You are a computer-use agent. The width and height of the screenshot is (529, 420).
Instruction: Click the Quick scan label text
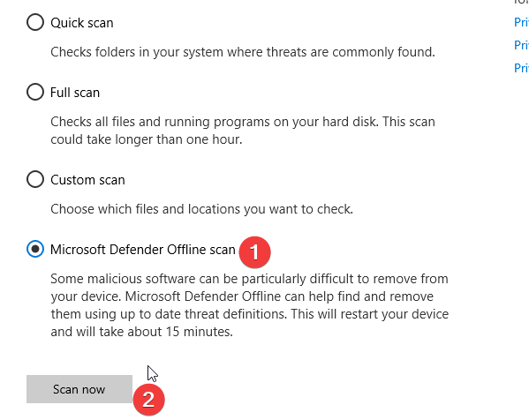tap(82, 23)
